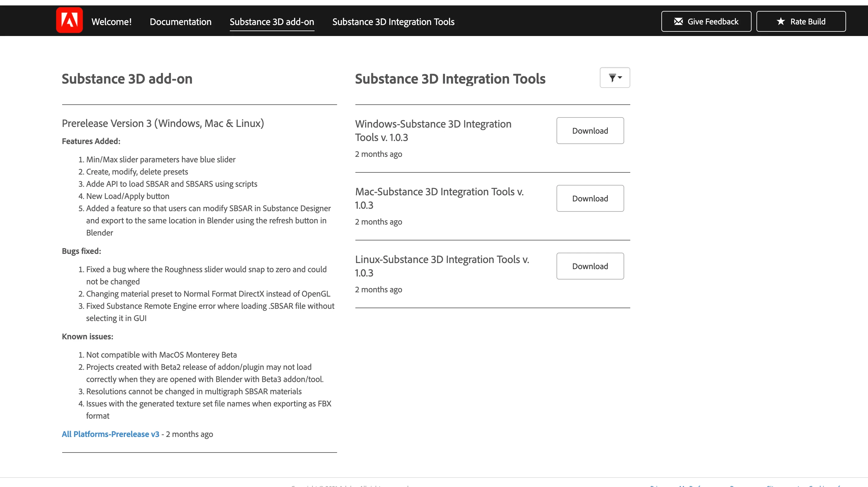868x487 pixels.
Task: Click Linux-Substance 3D Integration Tools v. 1.0.3 title
Action: point(442,266)
